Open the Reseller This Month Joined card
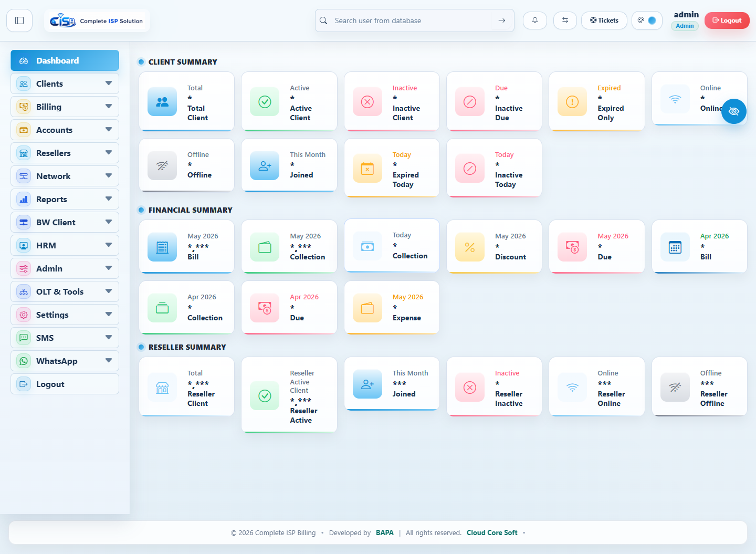756x554 pixels. 392,384
